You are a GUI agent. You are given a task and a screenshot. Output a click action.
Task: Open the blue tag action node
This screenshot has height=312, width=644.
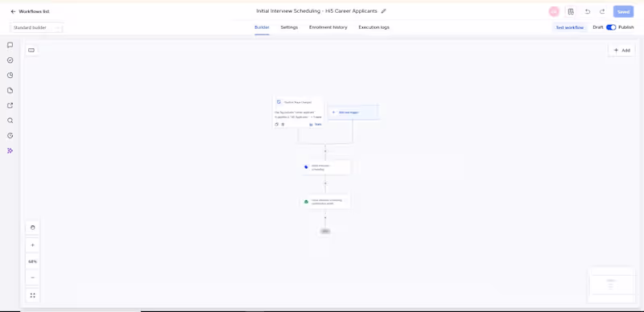click(x=326, y=167)
